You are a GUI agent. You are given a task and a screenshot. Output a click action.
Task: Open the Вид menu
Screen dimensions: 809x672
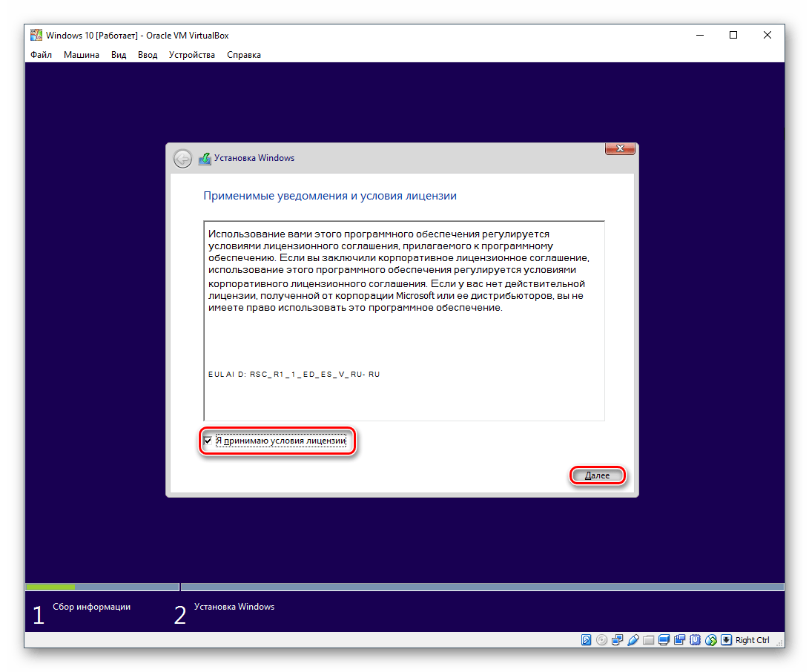119,55
